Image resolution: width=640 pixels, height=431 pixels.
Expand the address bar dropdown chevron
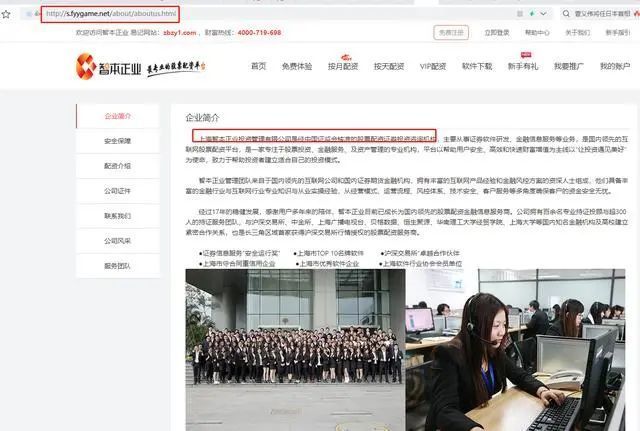pyautogui.click(x=543, y=14)
